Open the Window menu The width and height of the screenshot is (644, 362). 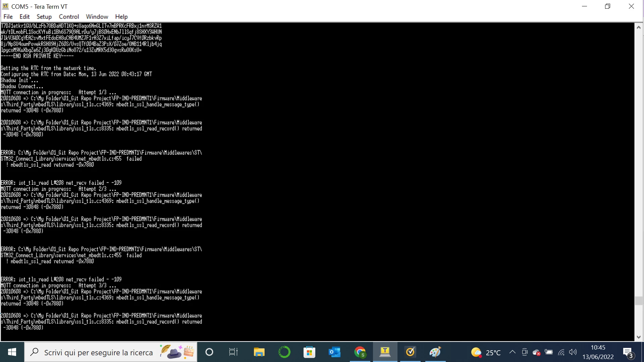[x=97, y=17]
